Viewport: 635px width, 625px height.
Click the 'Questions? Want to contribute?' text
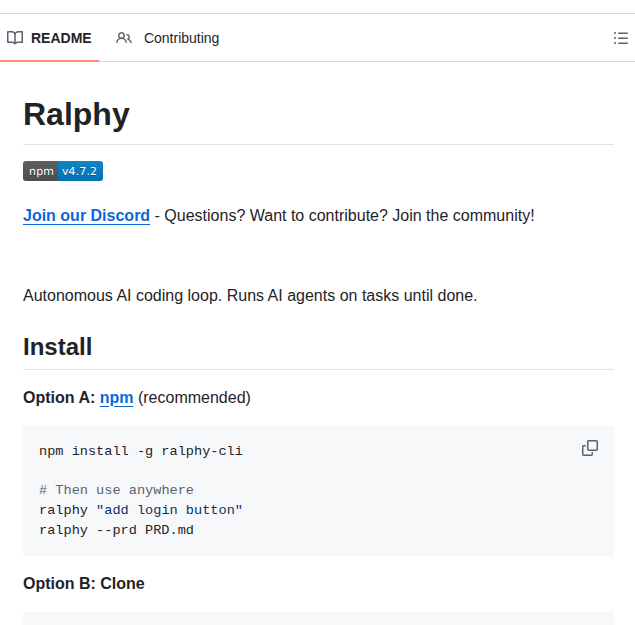[x=276, y=215]
